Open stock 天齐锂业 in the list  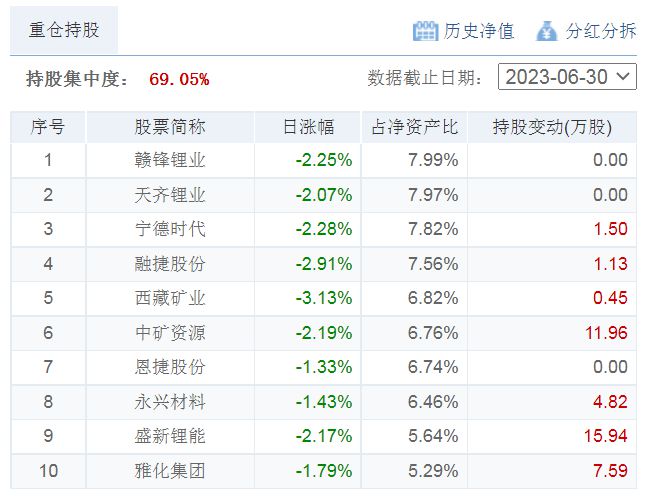coord(170,195)
